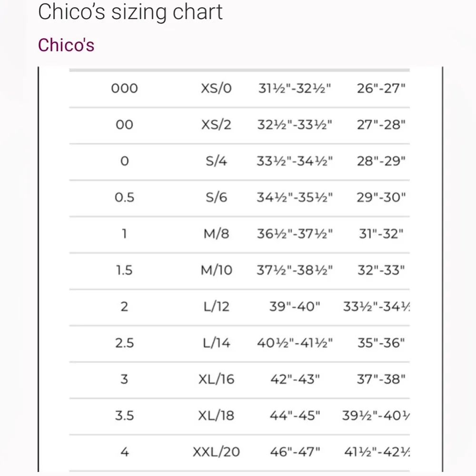Viewport: 476px width, 476px height.
Task: Click the "Chico's sizing chart" title
Action: [130, 12]
